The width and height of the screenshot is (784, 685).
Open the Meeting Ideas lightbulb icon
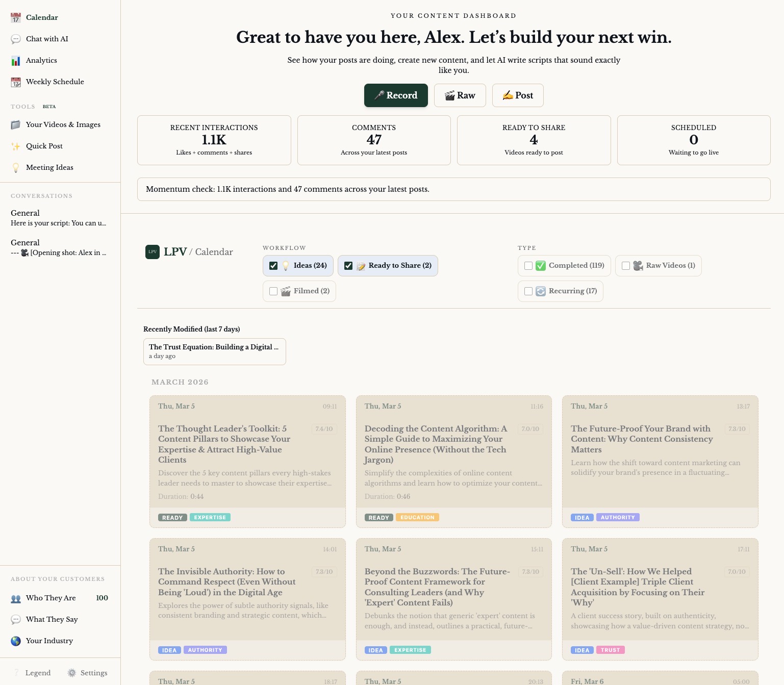(x=16, y=168)
